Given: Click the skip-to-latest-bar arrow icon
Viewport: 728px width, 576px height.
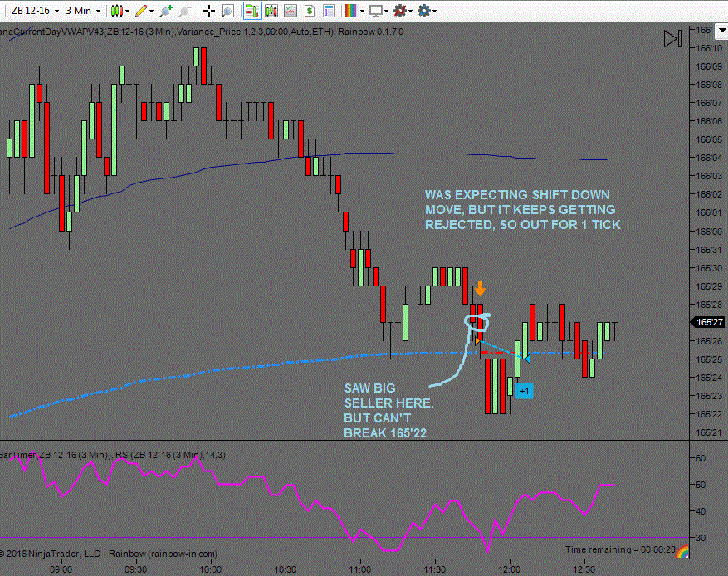Looking at the screenshot, I should [x=672, y=38].
